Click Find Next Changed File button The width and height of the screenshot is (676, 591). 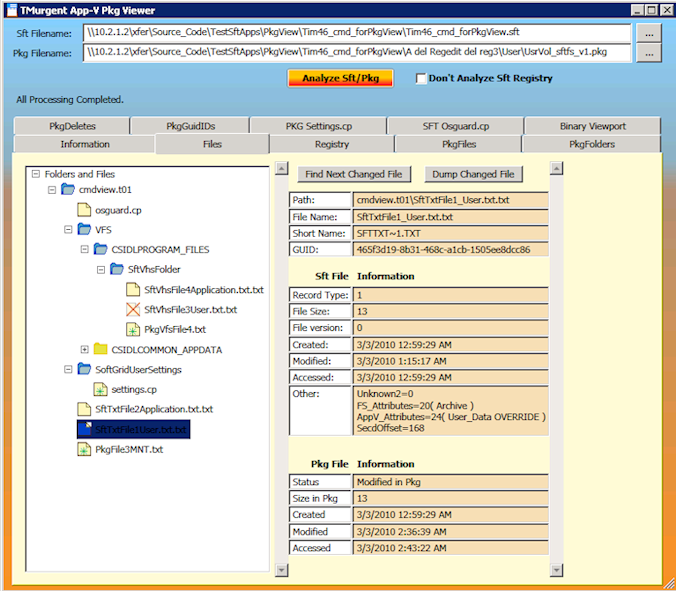point(354,174)
